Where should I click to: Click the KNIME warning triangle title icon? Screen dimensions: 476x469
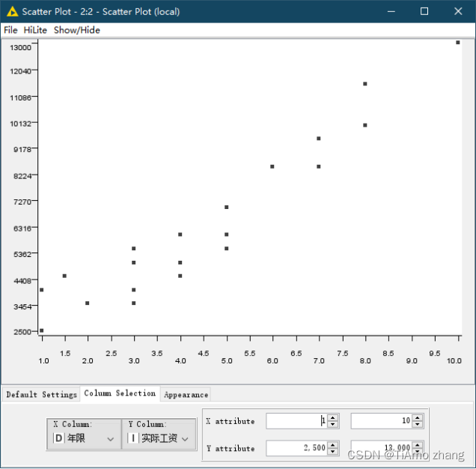pos(12,11)
